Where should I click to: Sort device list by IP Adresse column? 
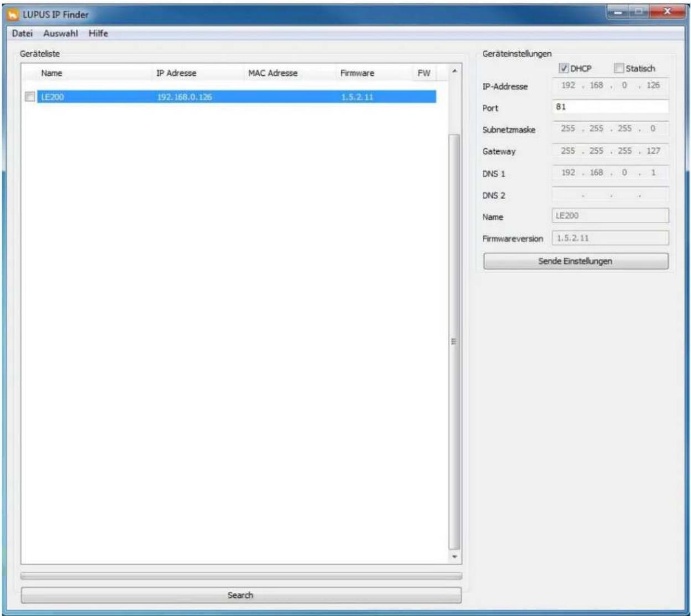pos(176,73)
